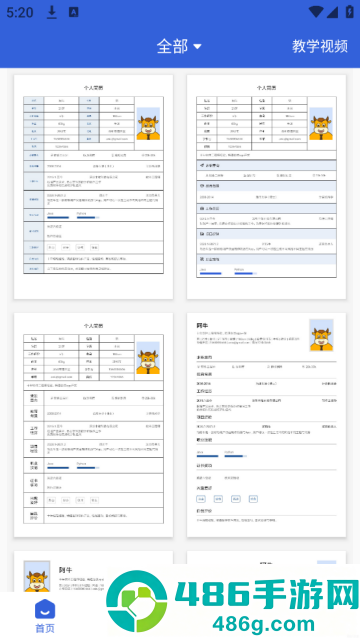Open the partially visible 阿牛 left-photo template
The width and height of the screenshot is (360, 639).
(x=93, y=571)
